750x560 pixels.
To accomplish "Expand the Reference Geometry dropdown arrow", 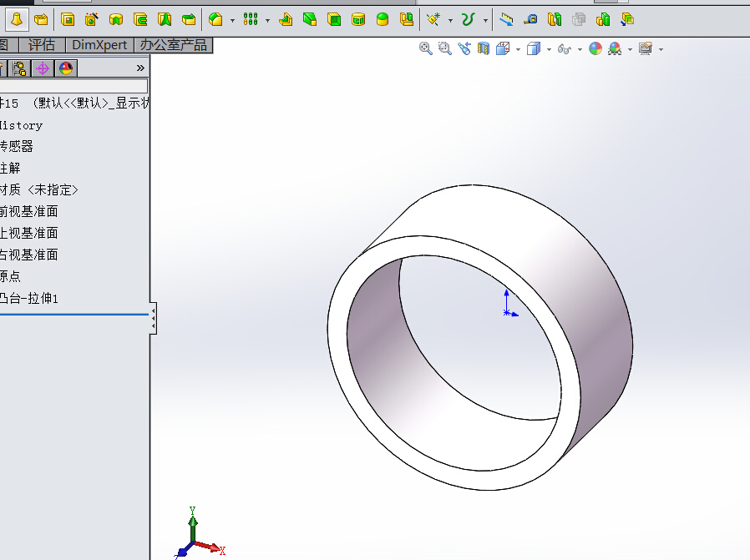I will pyautogui.click(x=450, y=21).
